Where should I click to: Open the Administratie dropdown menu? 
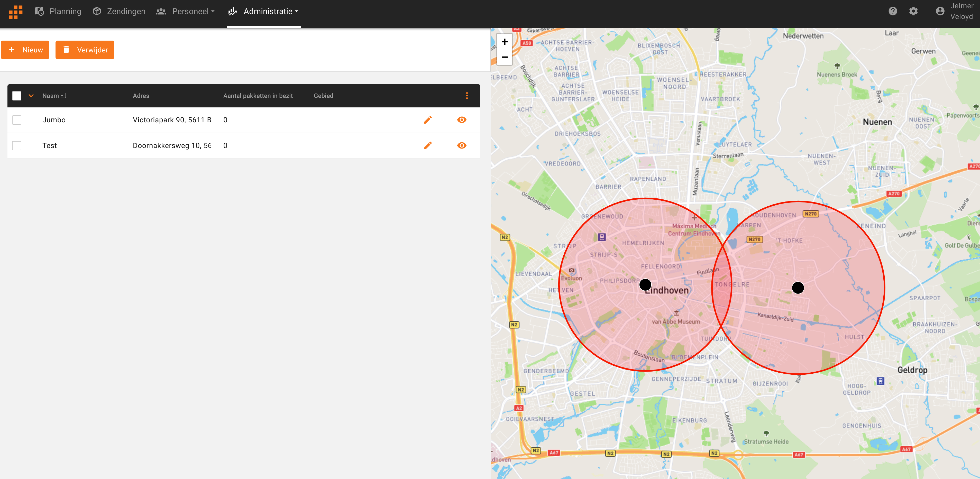264,11
